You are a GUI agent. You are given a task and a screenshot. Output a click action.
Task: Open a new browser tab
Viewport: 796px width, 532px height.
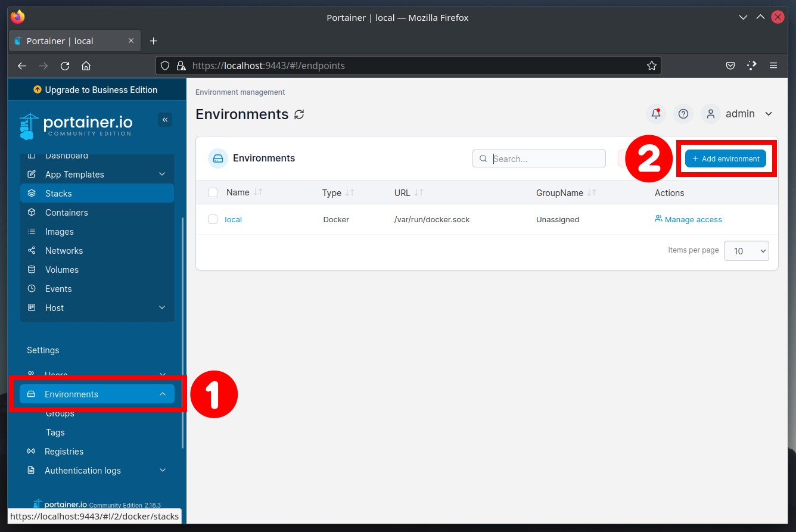tap(153, 41)
